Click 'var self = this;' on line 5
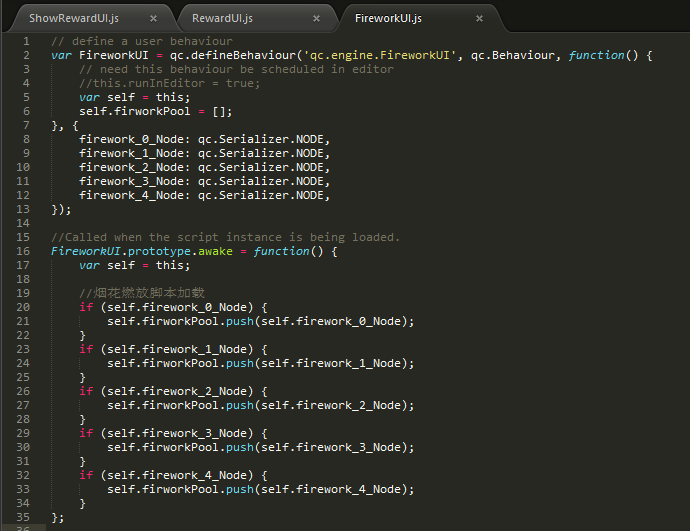690x531 pixels. click(x=135, y=97)
